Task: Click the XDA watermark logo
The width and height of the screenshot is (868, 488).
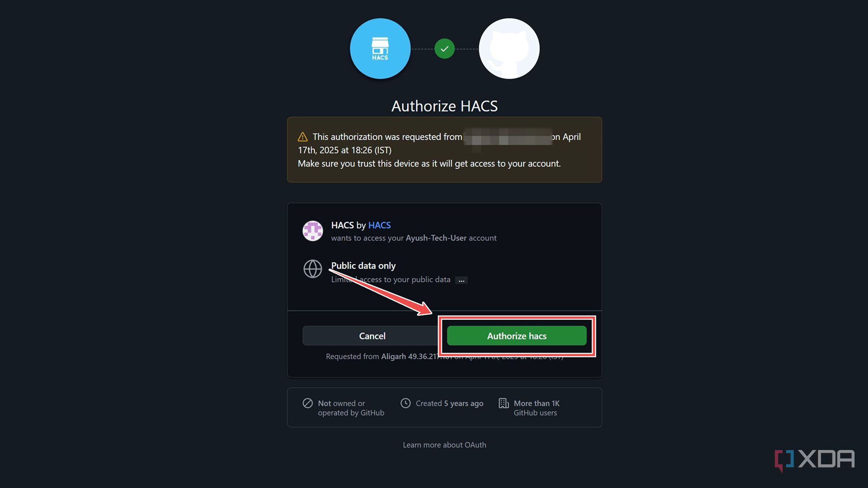Action: pos(815,460)
